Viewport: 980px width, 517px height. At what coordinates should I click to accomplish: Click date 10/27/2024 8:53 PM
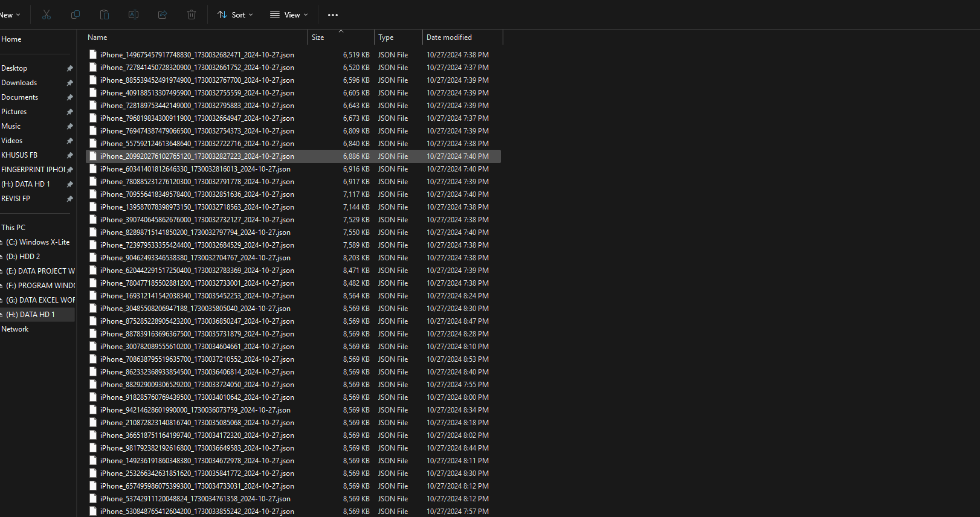coord(457,359)
